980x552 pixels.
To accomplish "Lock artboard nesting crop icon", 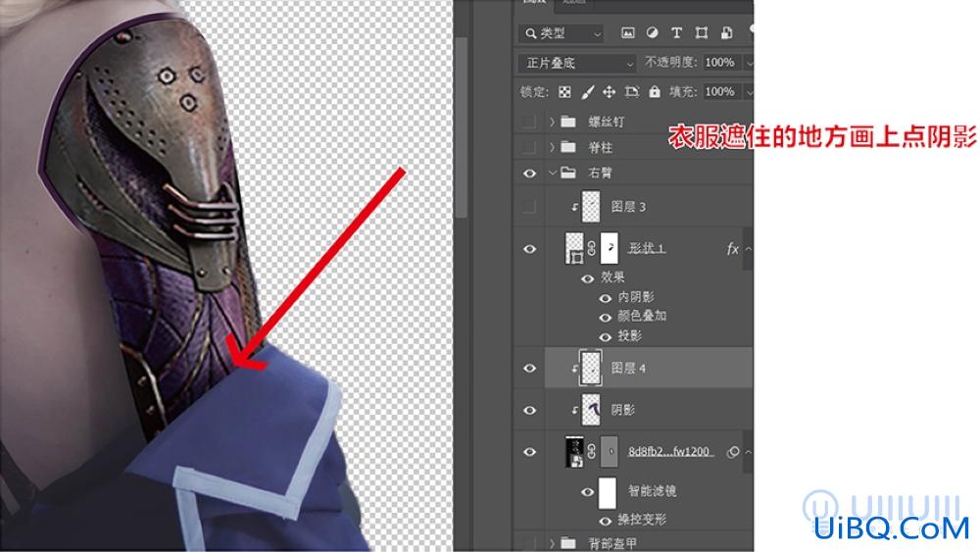I will [632, 92].
